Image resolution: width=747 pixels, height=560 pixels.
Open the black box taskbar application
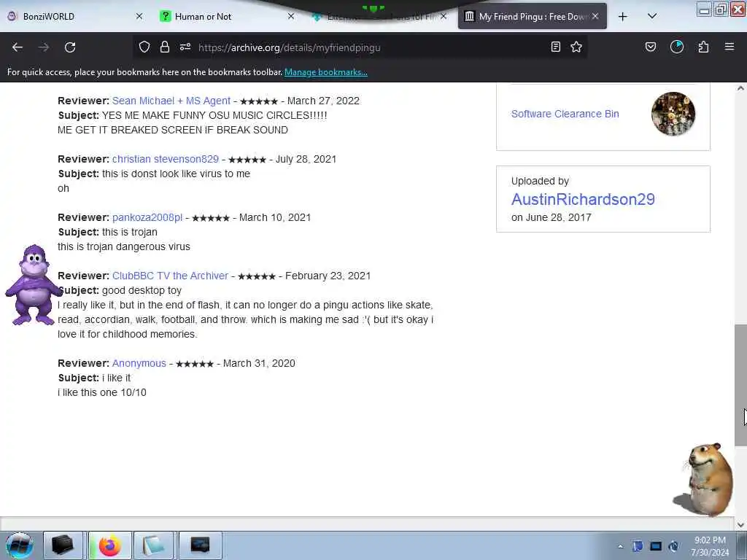[x=63, y=545]
